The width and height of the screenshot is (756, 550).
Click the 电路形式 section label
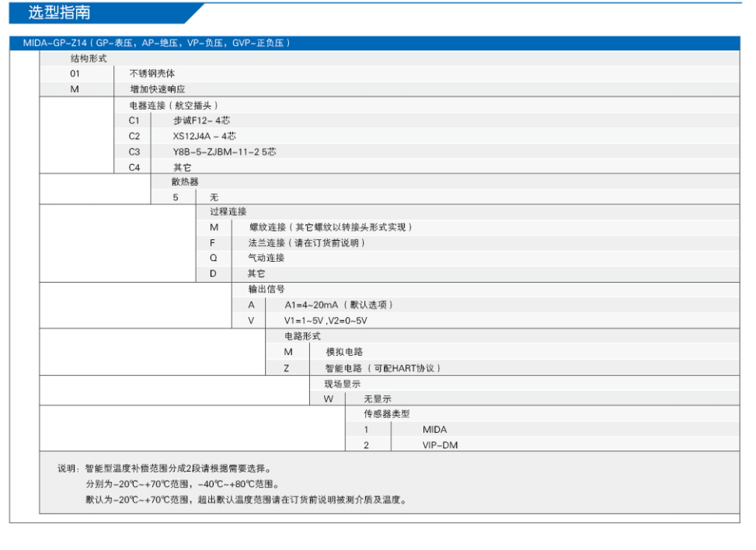(x=302, y=336)
